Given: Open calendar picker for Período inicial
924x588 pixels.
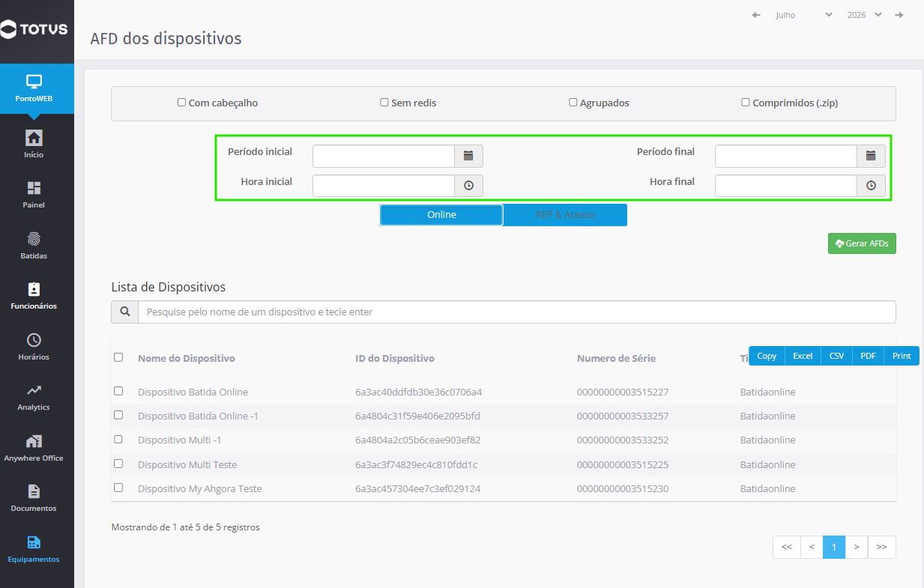Looking at the screenshot, I should (468, 156).
